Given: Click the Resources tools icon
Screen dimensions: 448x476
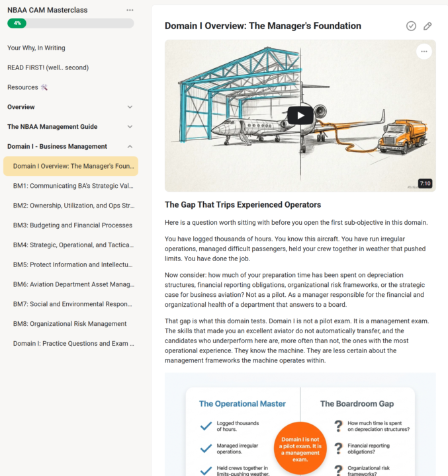Looking at the screenshot, I should pyautogui.click(x=44, y=87).
